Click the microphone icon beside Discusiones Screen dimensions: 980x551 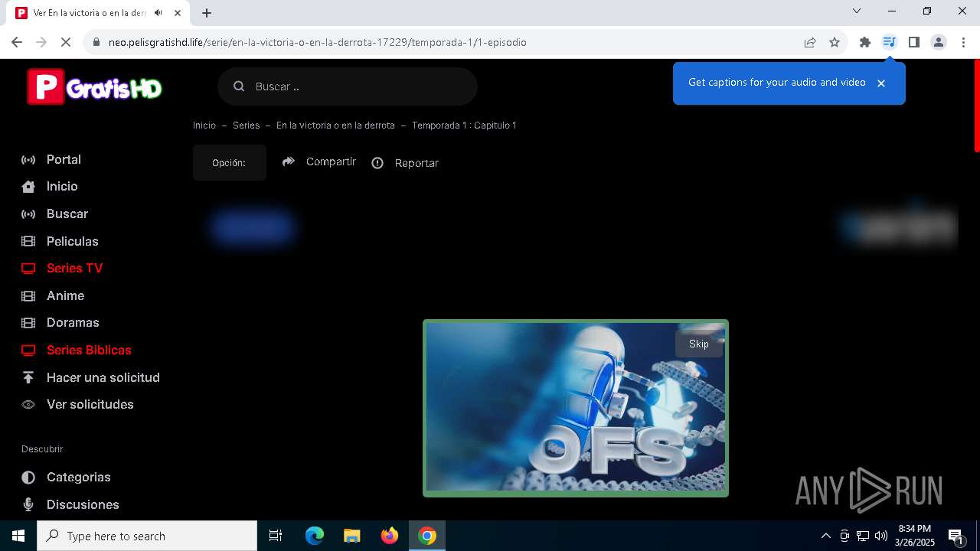(28, 504)
